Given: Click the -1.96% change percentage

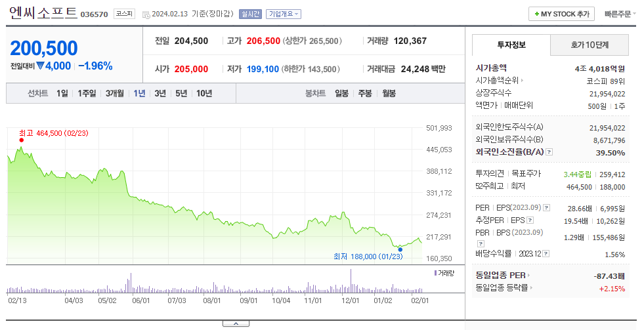Looking at the screenshot, I should click(95, 66).
